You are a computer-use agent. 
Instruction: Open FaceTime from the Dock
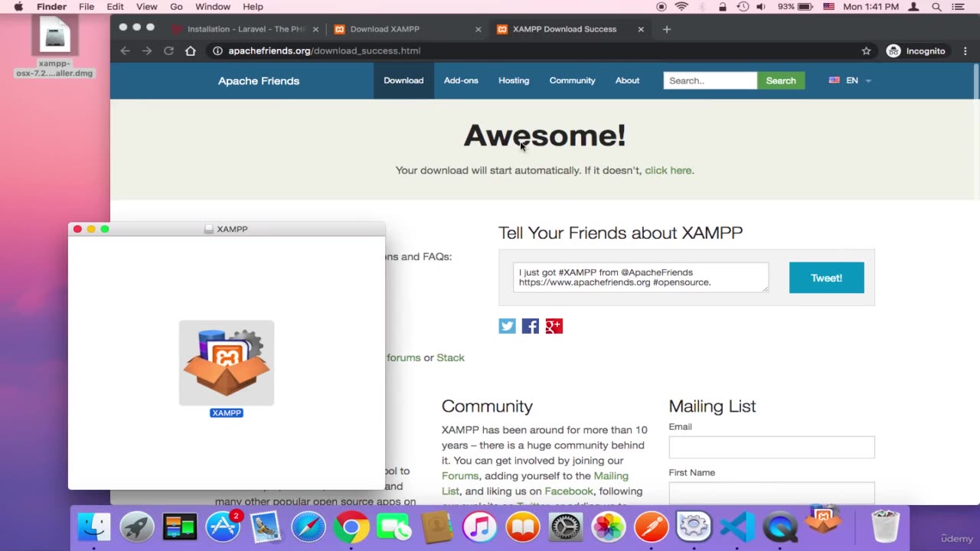[x=394, y=527]
